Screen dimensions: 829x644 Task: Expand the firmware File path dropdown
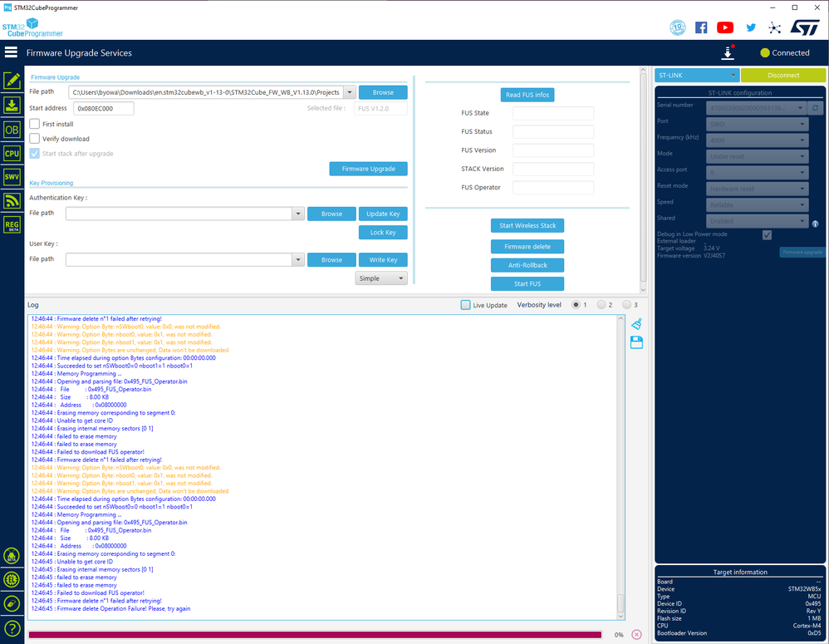coord(350,92)
